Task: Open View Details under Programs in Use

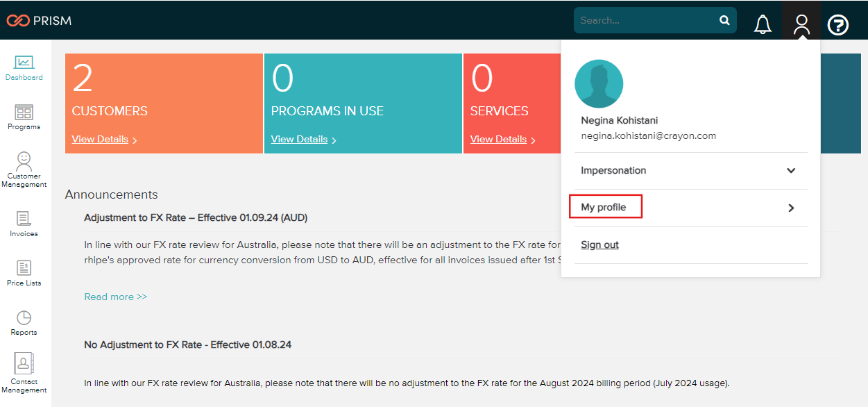Action: 299,139
